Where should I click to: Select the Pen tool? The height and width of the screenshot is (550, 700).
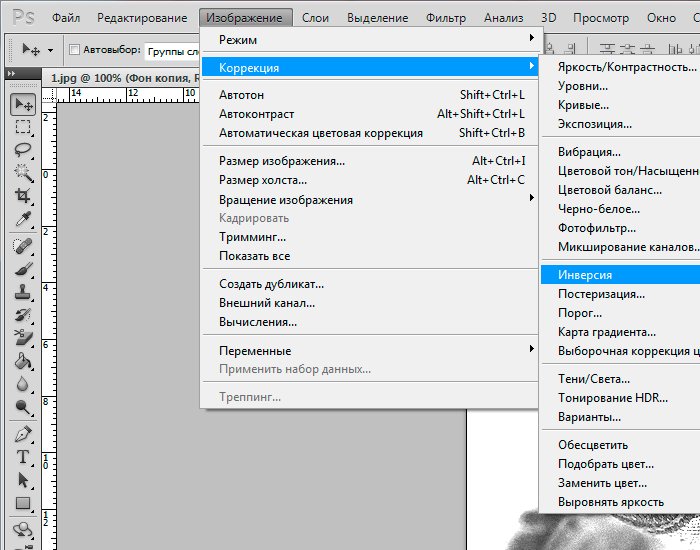tap(23, 434)
